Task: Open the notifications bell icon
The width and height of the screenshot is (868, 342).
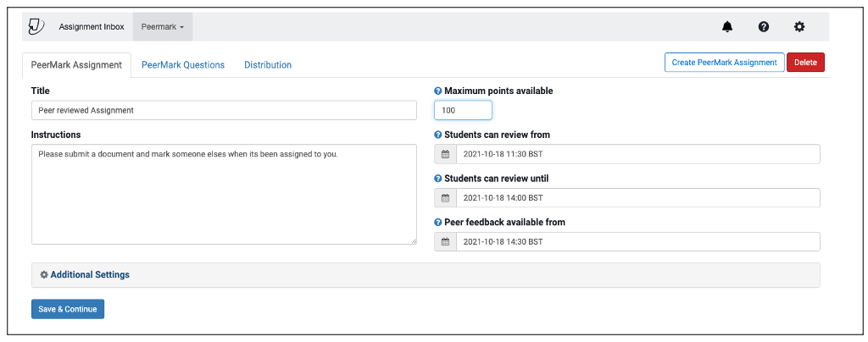Action: click(x=727, y=26)
